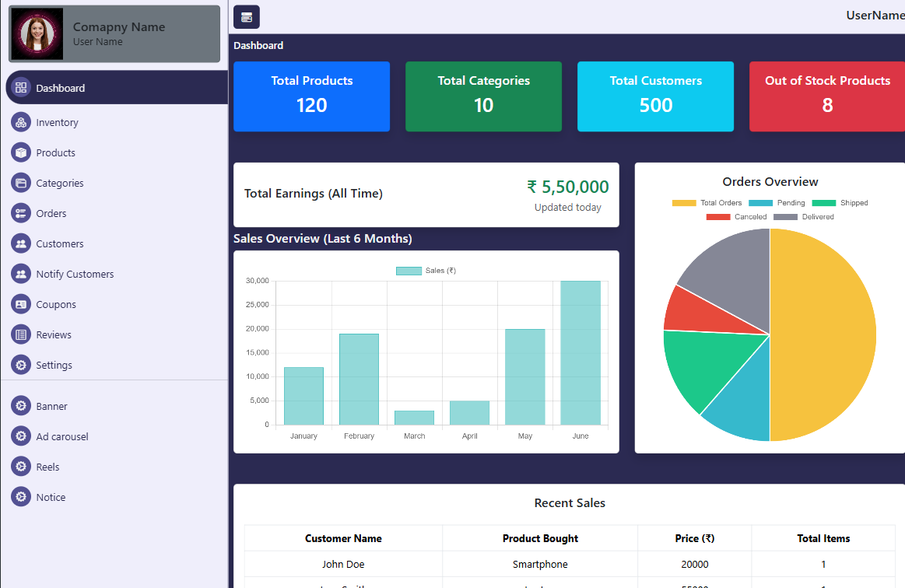
Task: Open Notify Customers menu item
Action: (x=75, y=274)
